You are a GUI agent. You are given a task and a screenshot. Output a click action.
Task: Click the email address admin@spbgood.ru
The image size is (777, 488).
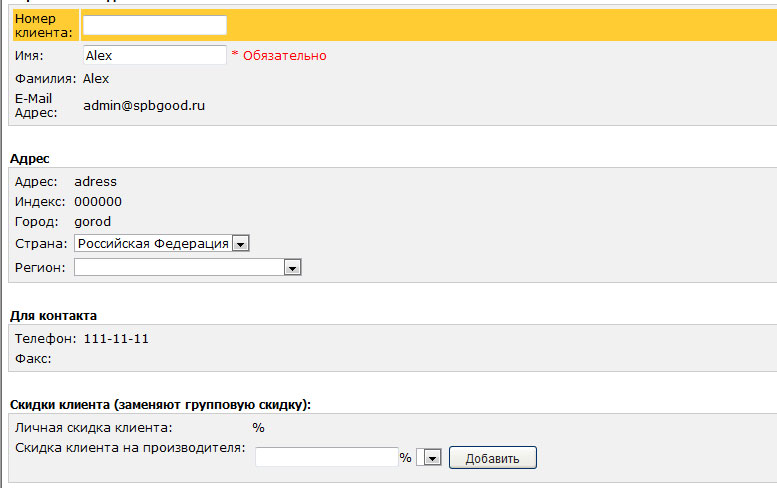coord(144,105)
